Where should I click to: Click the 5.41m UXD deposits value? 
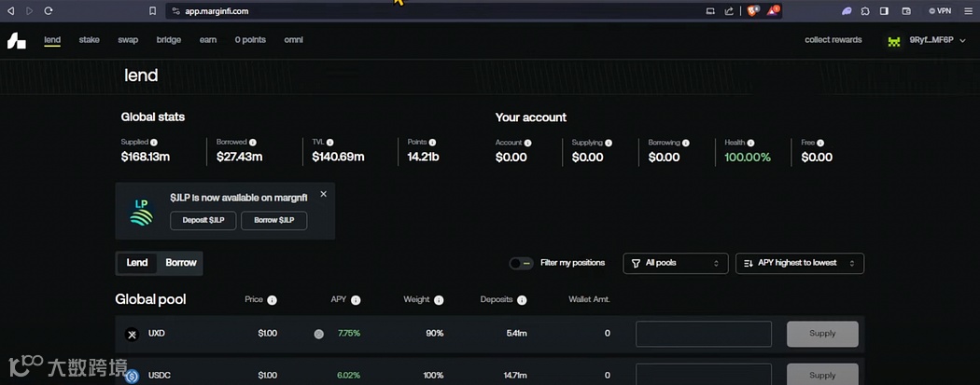[516, 334]
